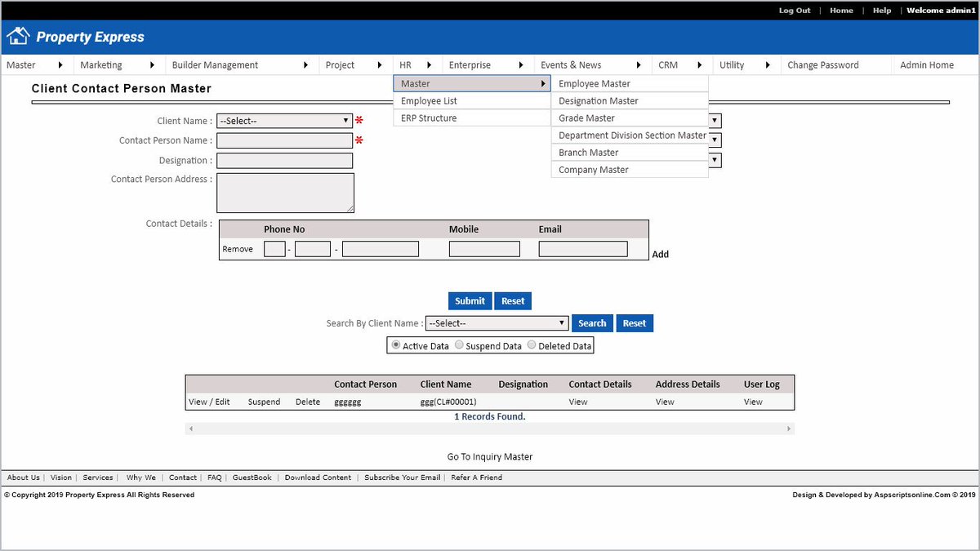Open GuestBook footer link
The height and width of the screenshot is (551, 980).
[x=252, y=478]
